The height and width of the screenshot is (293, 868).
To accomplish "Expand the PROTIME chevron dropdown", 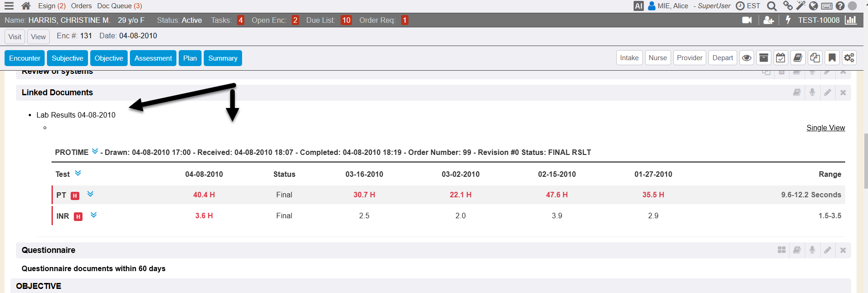I will pyautogui.click(x=95, y=151).
